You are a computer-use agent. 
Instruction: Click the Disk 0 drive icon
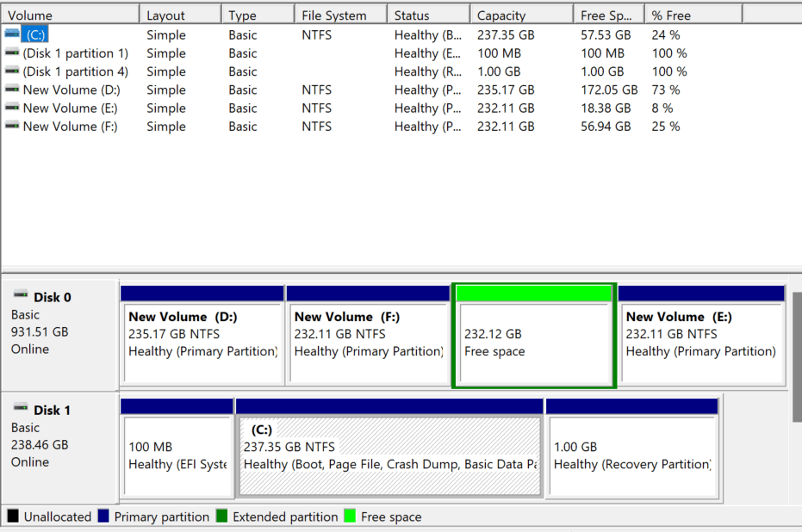[21, 295]
